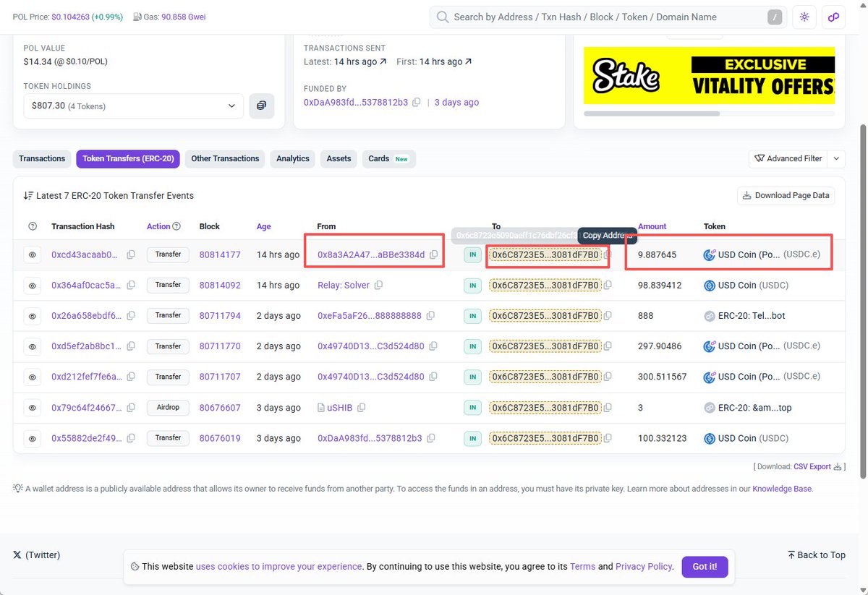The width and height of the screenshot is (868, 595).
Task: Open the Advanced Filter dropdown arrow
Action: coord(836,158)
